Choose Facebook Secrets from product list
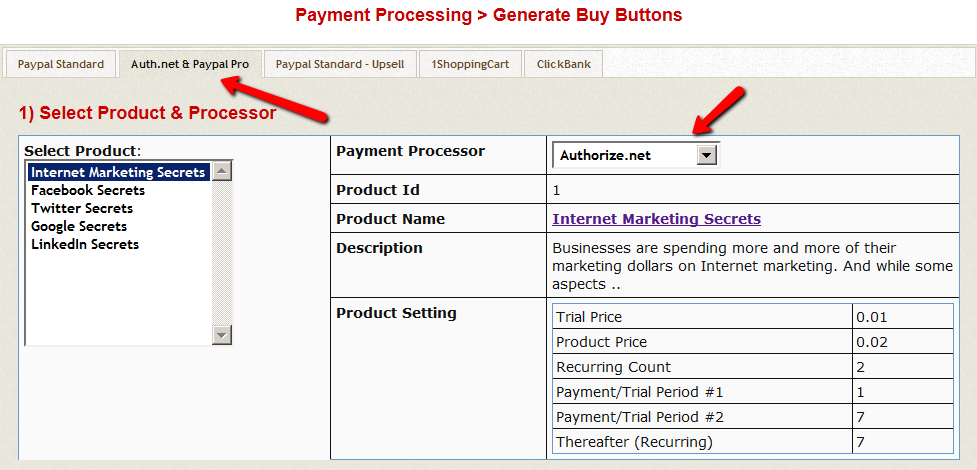 click(x=88, y=190)
